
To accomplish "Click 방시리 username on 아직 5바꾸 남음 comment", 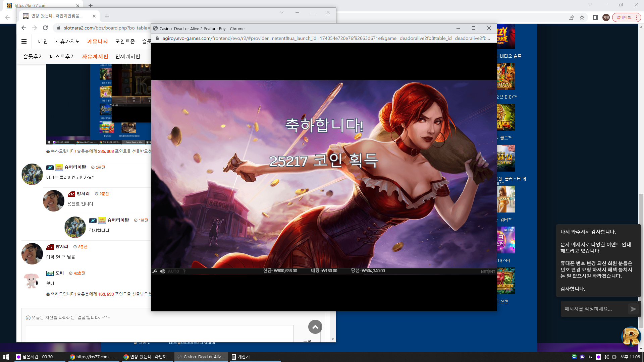I will coord(62,247).
